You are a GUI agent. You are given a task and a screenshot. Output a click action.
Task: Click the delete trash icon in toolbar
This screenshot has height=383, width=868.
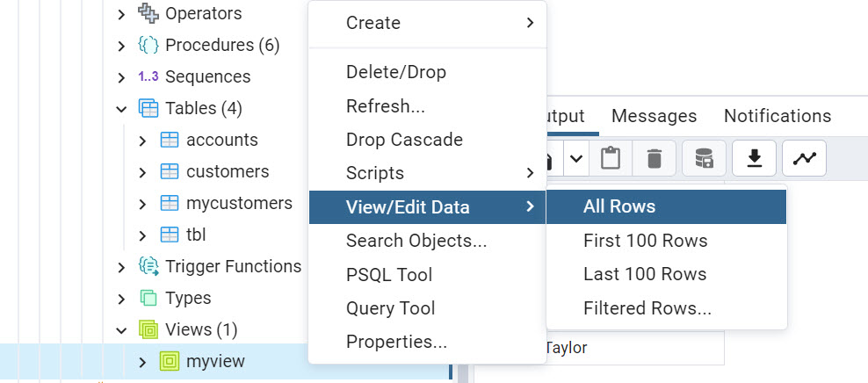point(655,158)
